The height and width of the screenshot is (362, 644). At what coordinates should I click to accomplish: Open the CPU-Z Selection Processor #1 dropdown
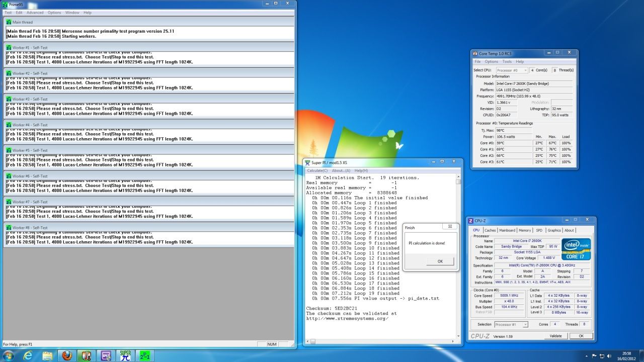(x=511, y=324)
